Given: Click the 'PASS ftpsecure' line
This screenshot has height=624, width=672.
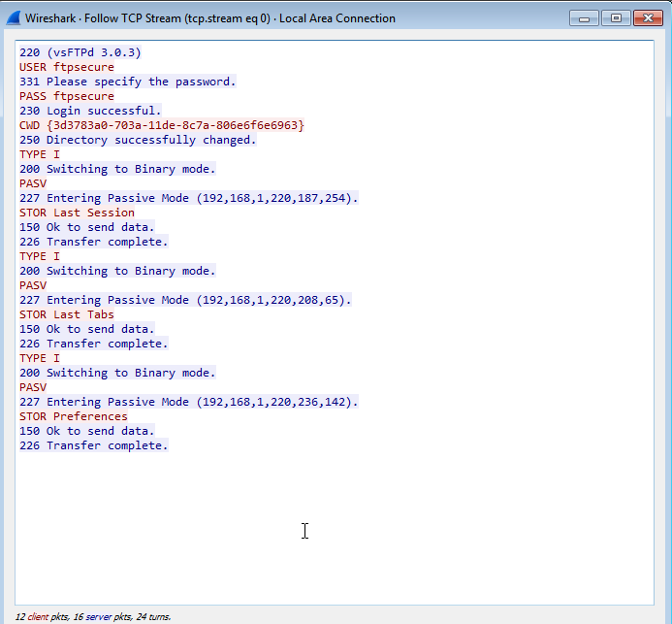Looking at the screenshot, I should click(x=67, y=96).
